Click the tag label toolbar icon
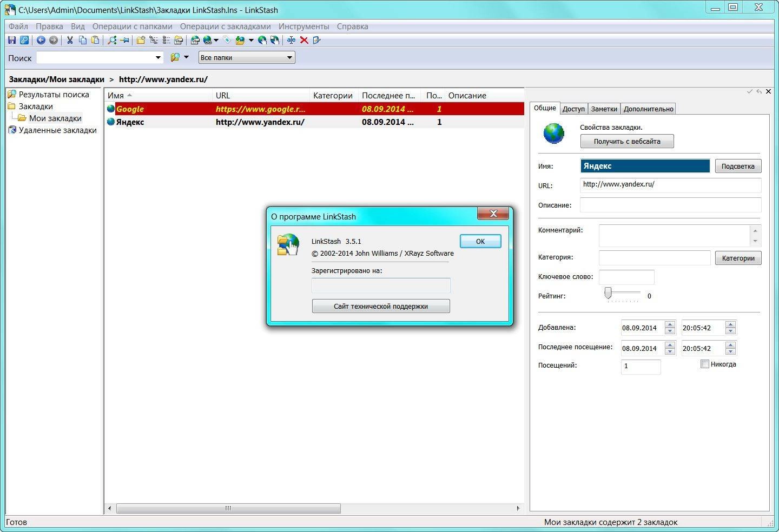This screenshot has height=532, width=779. tap(227, 40)
